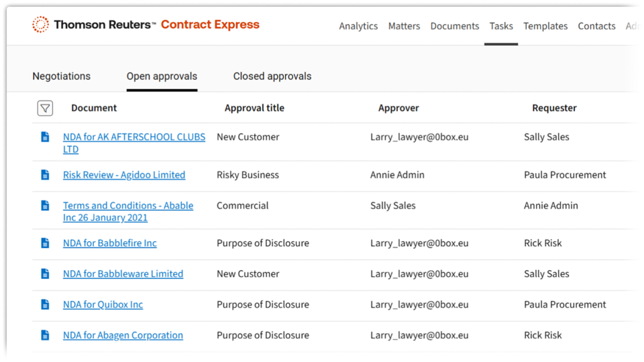Switch to the Closed approvals tab
Image resolution: width=644 pixels, height=362 pixels.
click(x=272, y=76)
